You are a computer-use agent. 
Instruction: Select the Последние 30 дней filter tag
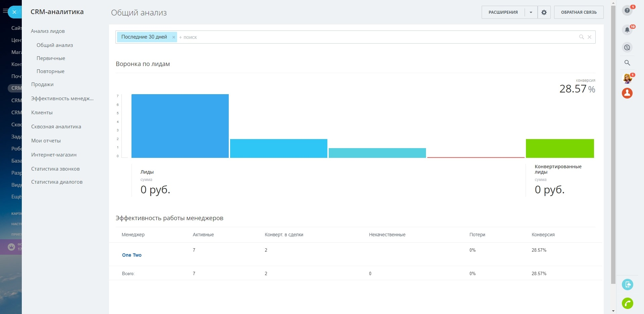click(x=144, y=37)
